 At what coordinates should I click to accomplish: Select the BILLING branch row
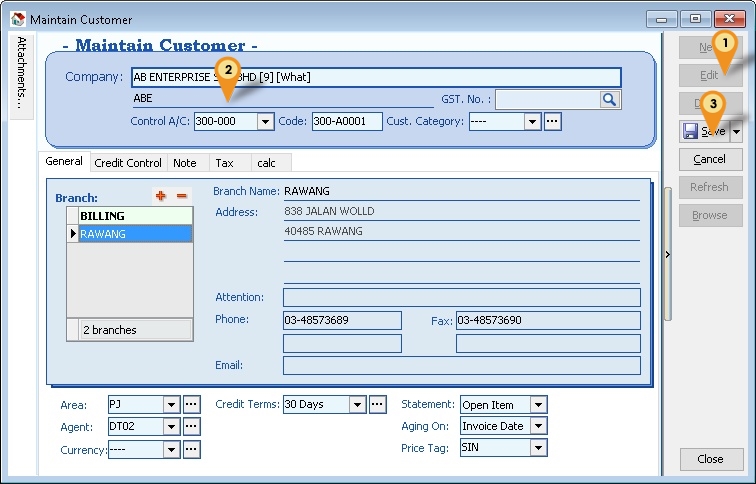[129, 216]
